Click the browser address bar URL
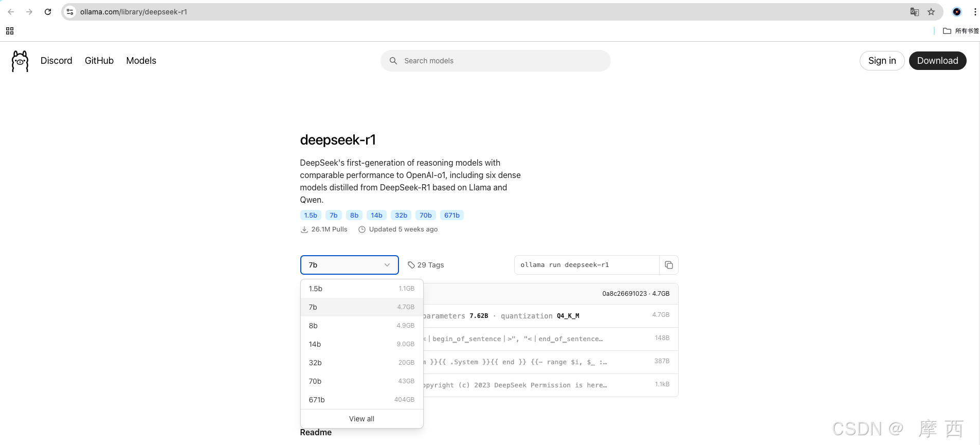 click(134, 12)
